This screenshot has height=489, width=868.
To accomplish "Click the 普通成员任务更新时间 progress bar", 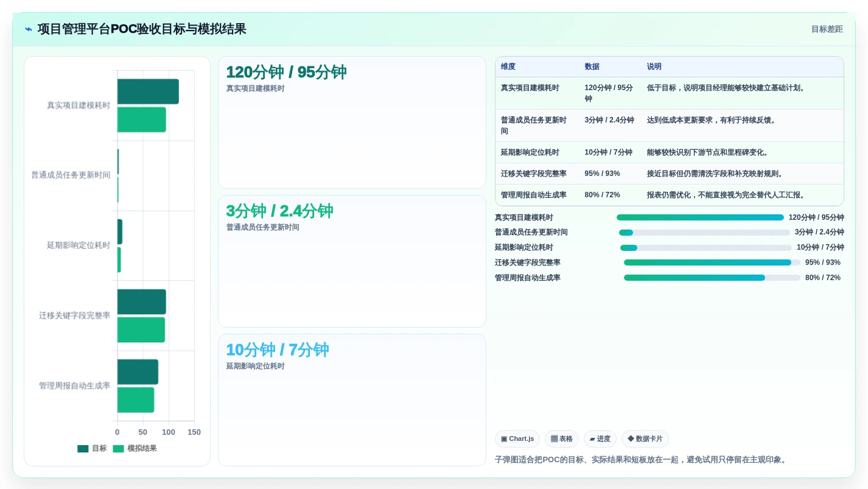I will [x=704, y=233].
